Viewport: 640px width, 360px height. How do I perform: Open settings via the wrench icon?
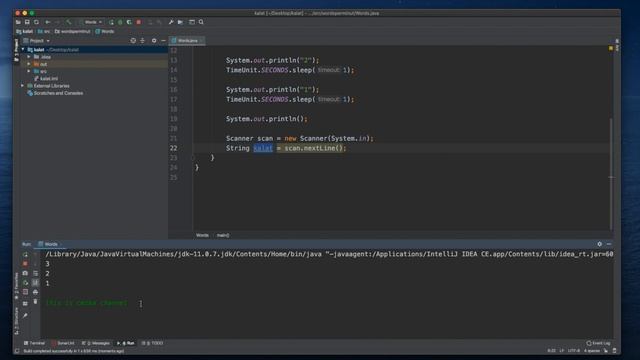[x=171, y=22]
